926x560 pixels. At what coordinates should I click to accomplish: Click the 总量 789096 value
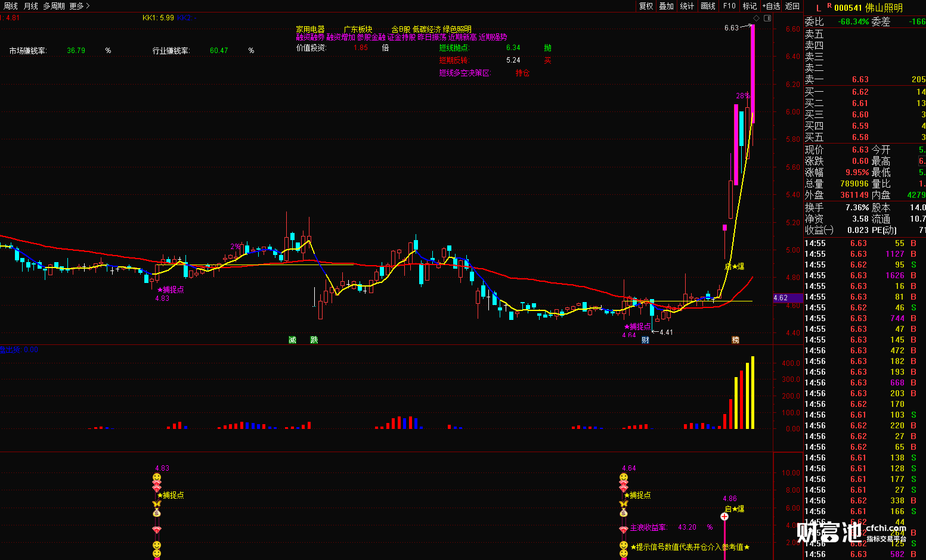tap(854, 183)
